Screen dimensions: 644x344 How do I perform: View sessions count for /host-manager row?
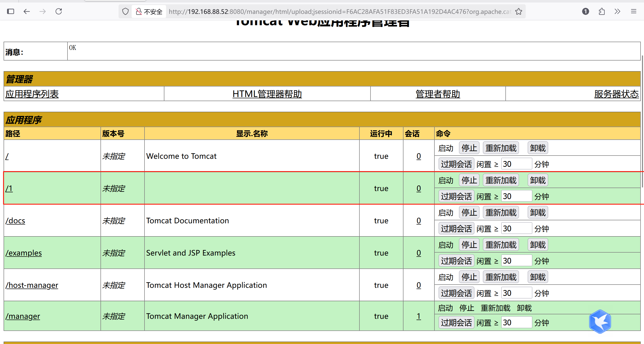coord(419,285)
